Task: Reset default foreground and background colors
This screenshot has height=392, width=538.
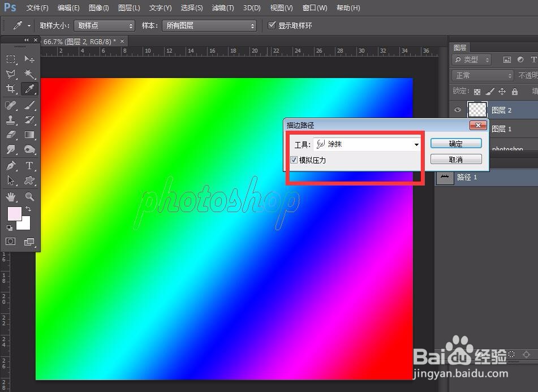Action: tap(9, 228)
